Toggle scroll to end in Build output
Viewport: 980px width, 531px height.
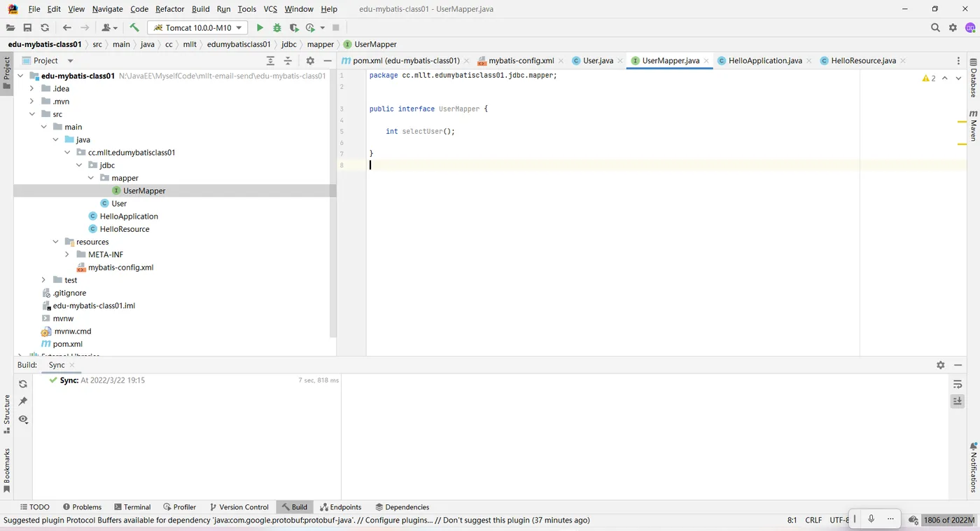pyautogui.click(x=958, y=401)
